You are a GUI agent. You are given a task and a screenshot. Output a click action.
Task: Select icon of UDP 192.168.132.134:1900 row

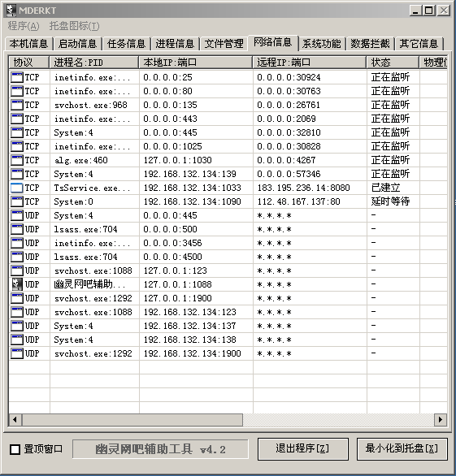(17, 353)
